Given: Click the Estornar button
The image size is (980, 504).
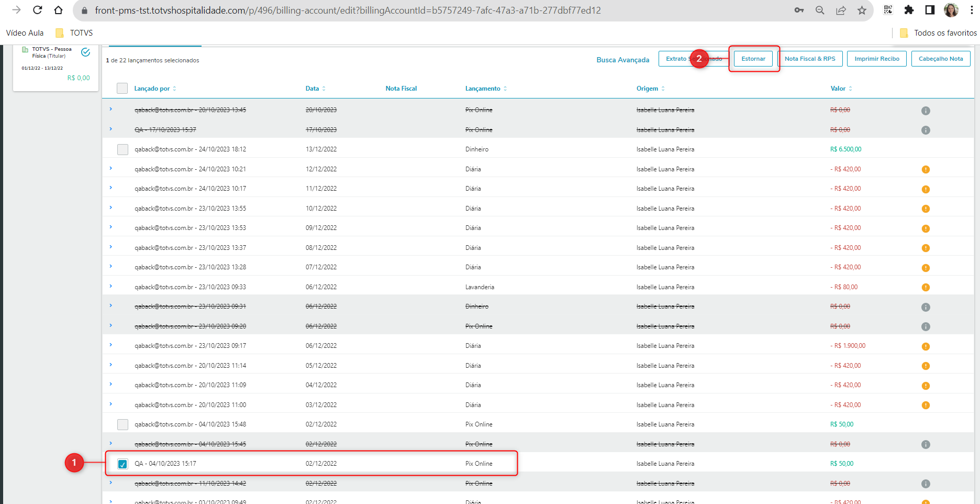Looking at the screenshot, I should pos(753,59).
